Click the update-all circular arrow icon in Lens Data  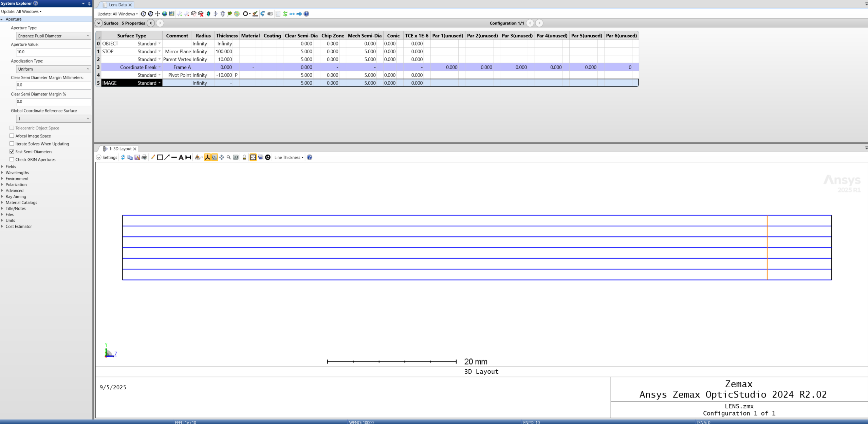[x=150, y=14]
